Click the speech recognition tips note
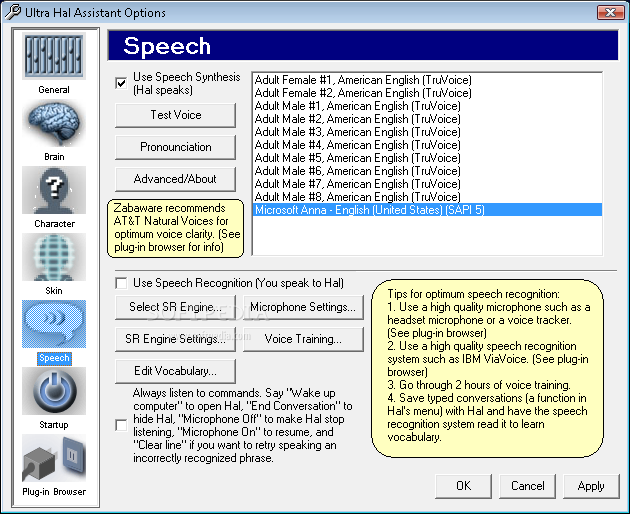The height and width of the screenshot is (514, 630). click(487, 368)
